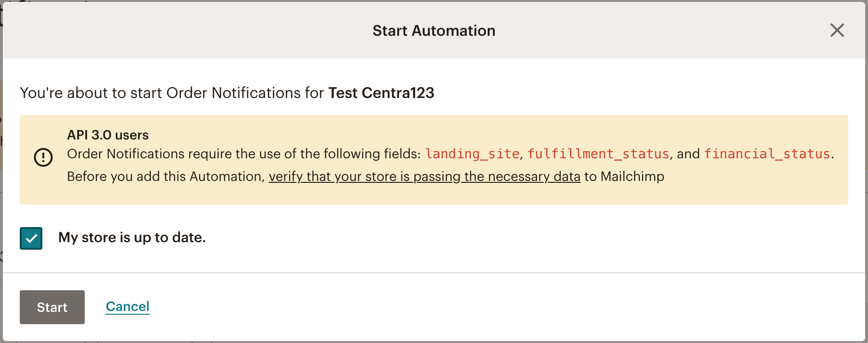
Task: Select the landing_site field name
Action: pos(472,154)
